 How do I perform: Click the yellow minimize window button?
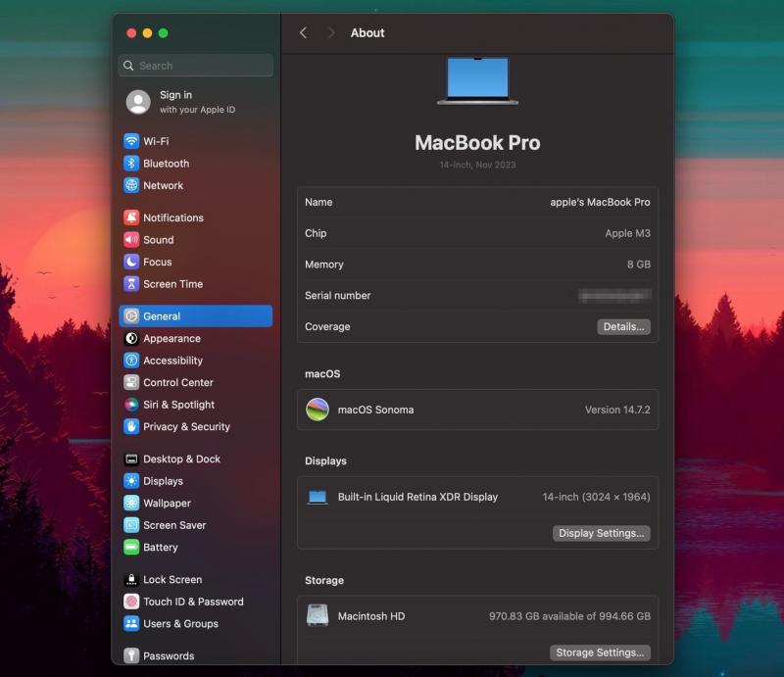(147, 33)
